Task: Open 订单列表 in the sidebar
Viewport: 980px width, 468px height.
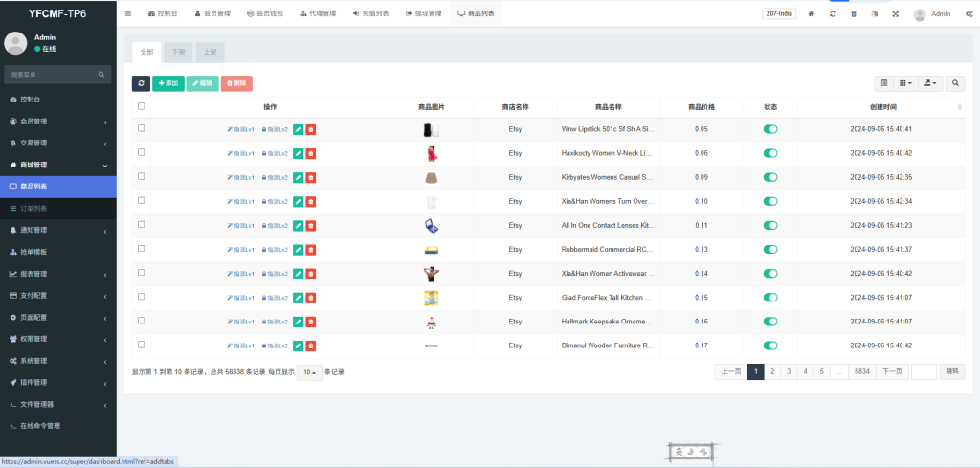Action: coord(34,208)
